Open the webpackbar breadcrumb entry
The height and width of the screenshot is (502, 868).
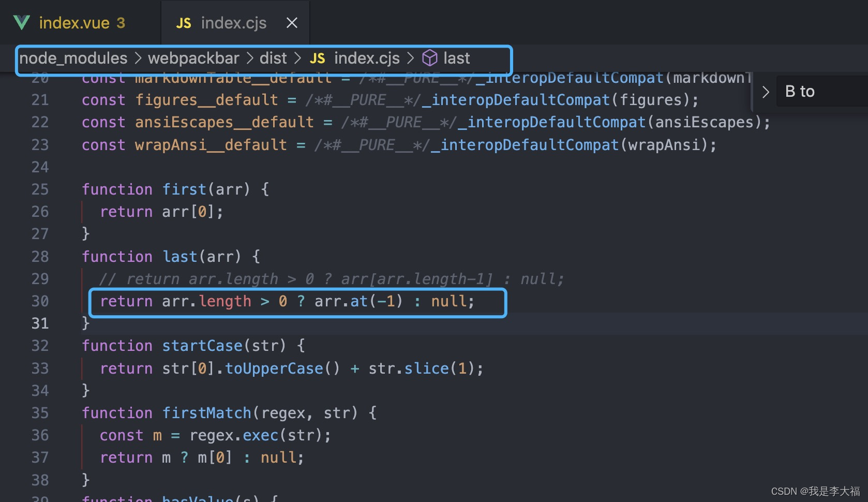point(194,58)
